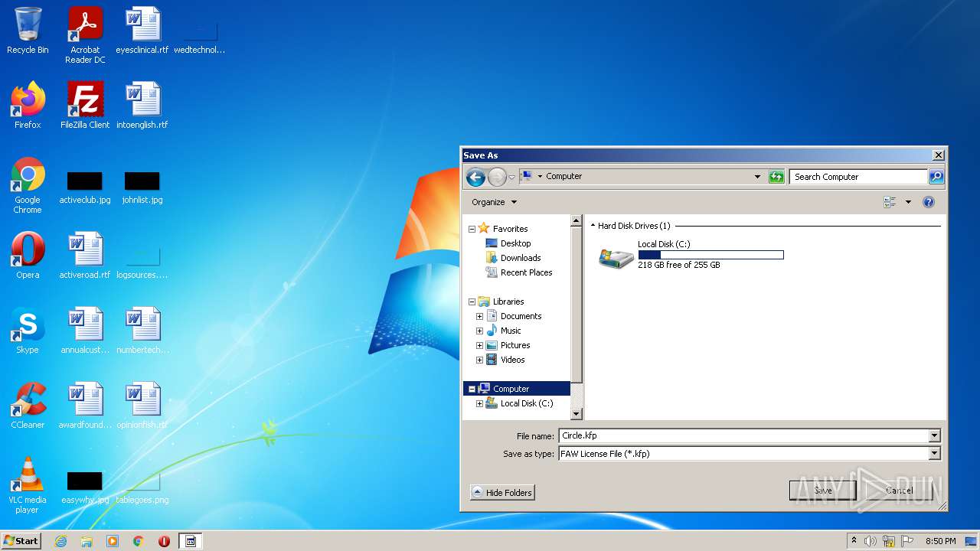Select Downloads under Favorites
980x551 pixels.
point(521,258)
